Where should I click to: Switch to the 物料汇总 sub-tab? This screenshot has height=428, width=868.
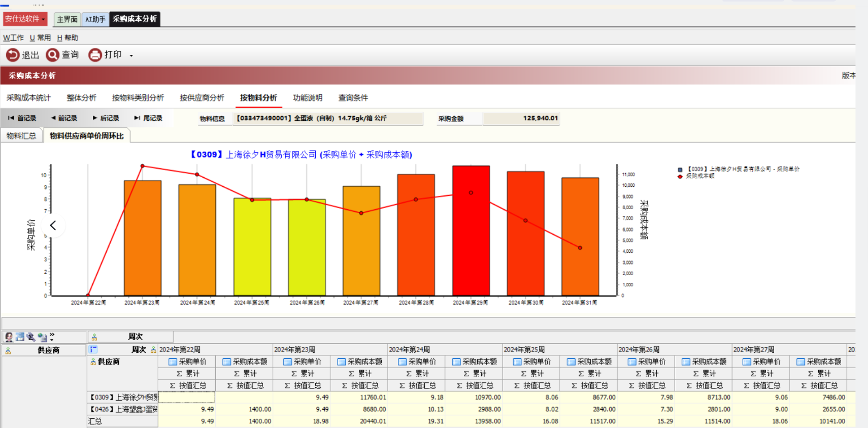coord(21,136)
